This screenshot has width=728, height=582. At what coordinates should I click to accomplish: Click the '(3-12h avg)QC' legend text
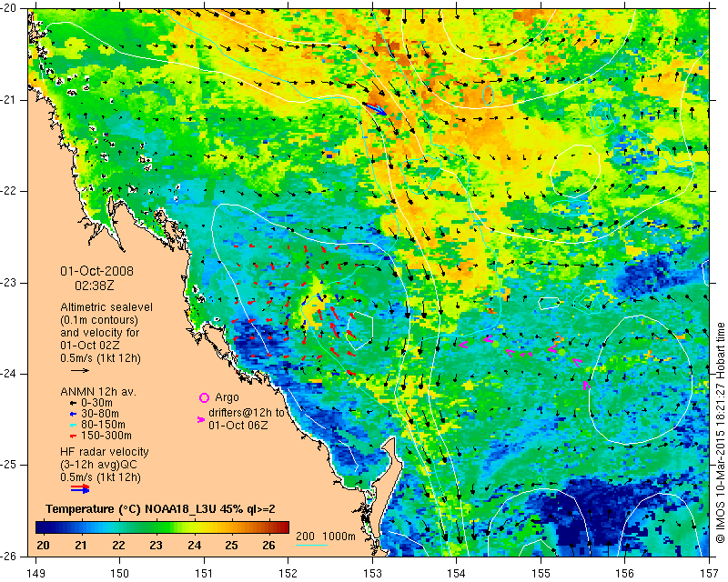pos(99,465)
